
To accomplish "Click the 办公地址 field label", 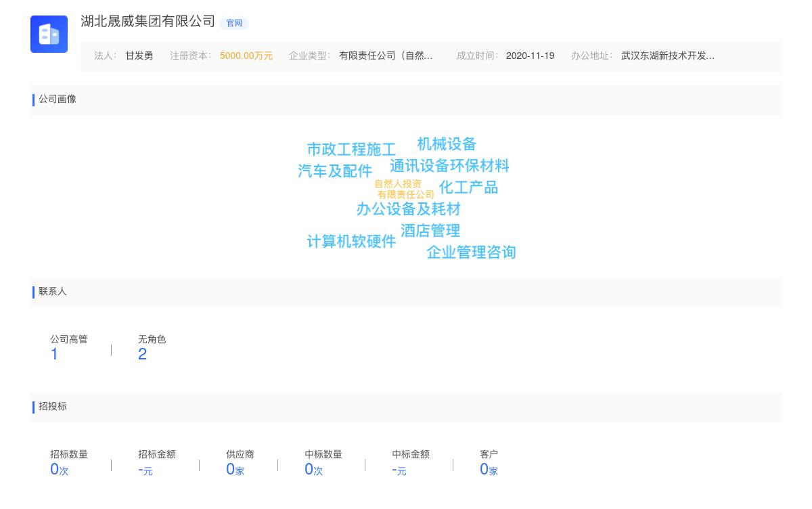I will click(x=592, y=56).
